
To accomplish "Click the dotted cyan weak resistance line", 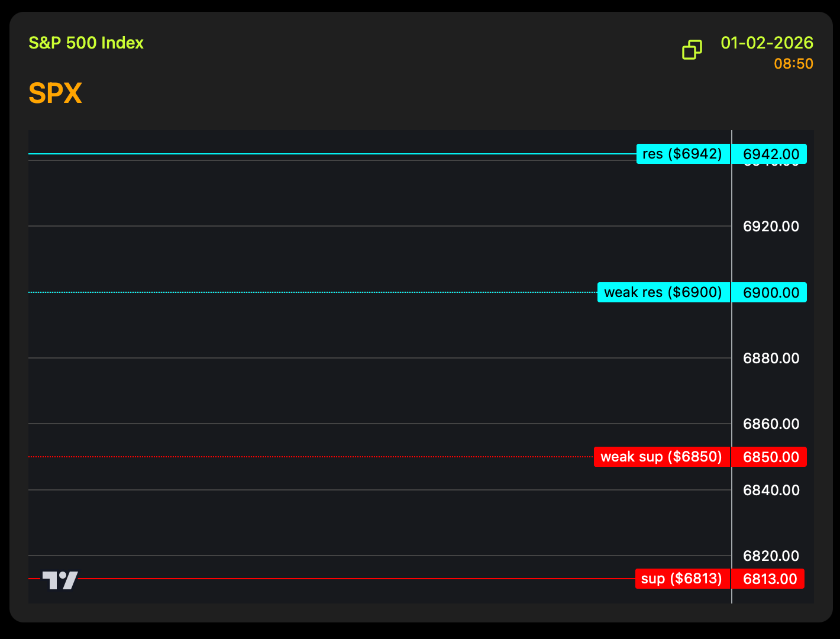I will (296, 292).
